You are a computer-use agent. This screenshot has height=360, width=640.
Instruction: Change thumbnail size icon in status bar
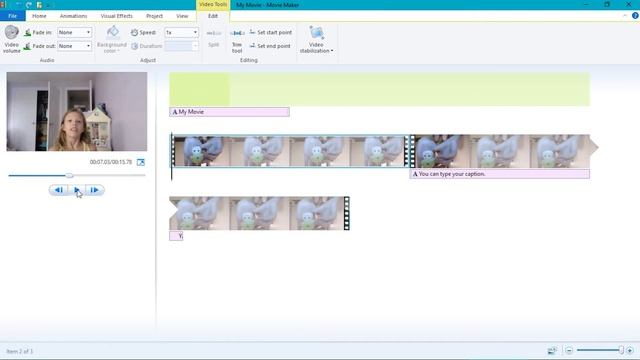pyautogui.click(x=552, y=350)
